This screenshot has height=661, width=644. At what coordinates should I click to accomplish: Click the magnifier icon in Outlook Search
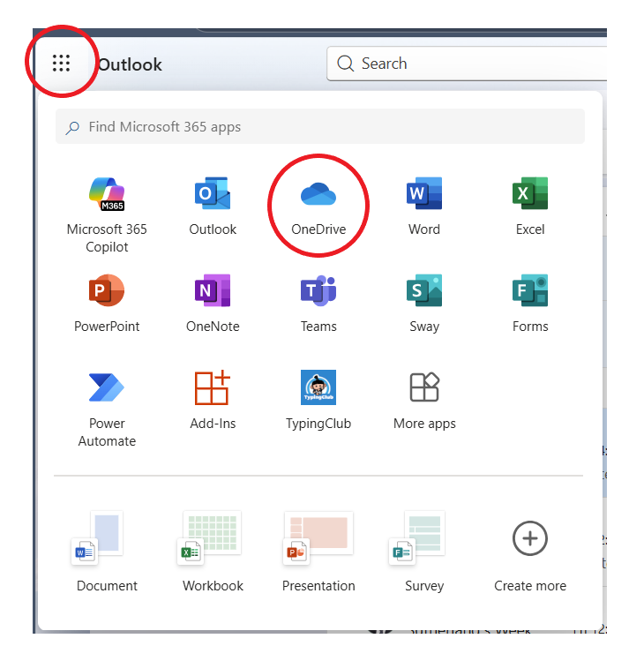pyautogui.click(x=345, y=64)
